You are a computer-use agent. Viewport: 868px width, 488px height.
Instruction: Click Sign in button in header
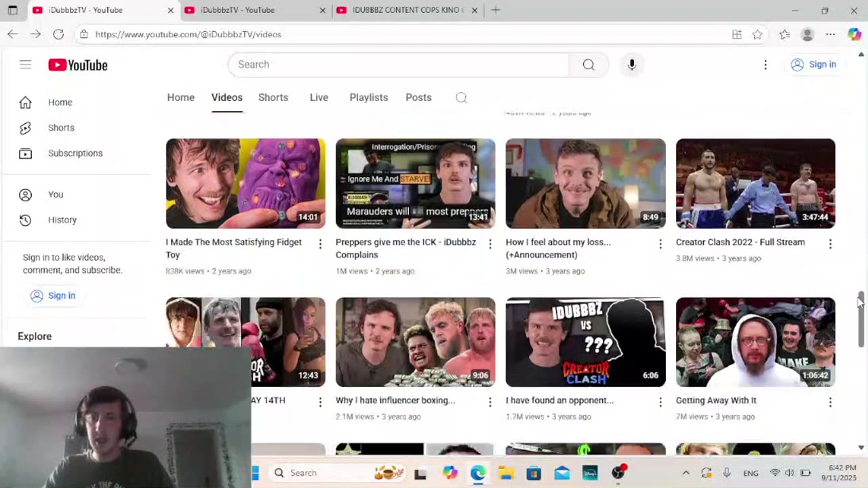(814, 64)
